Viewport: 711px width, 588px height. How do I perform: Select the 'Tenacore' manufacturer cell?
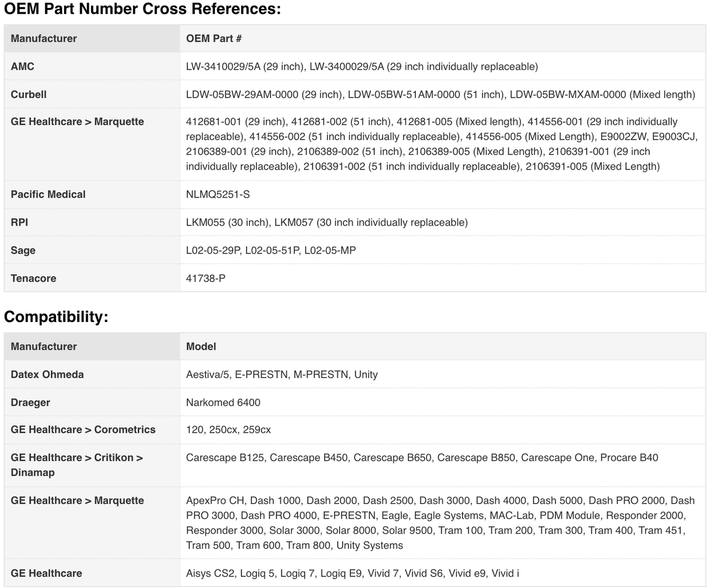[92, 278]
